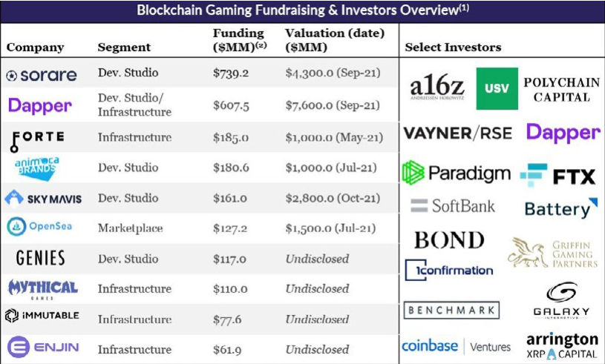The image size is (605, 364).
Task: Click the green USV logo
Action: click(x=497, y=89)
